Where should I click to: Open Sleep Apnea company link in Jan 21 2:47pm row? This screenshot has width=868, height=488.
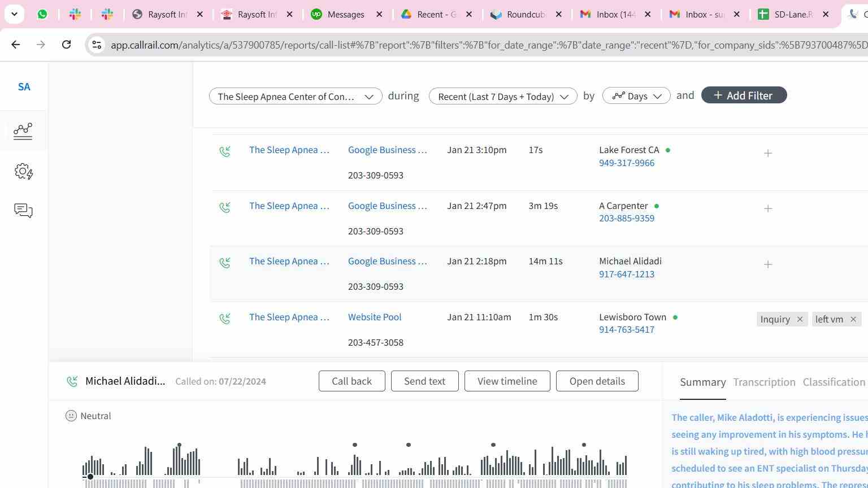coord(289,206)
